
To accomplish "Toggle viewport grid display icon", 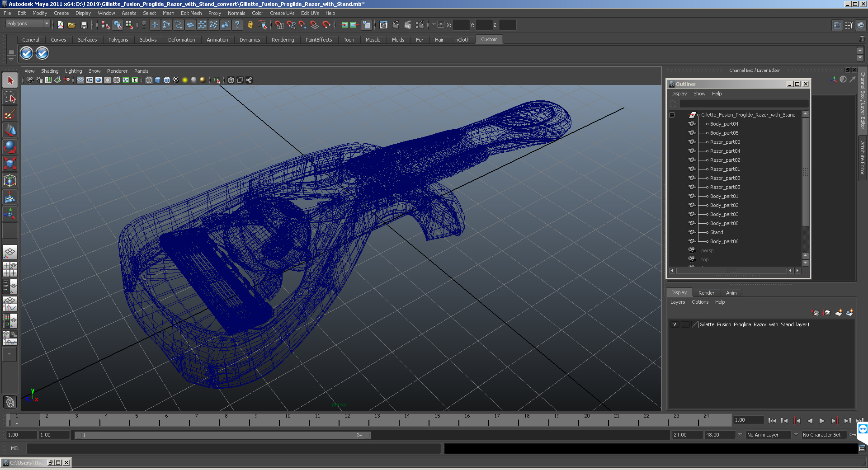I will pyautogui.click(x=80, y=80).
